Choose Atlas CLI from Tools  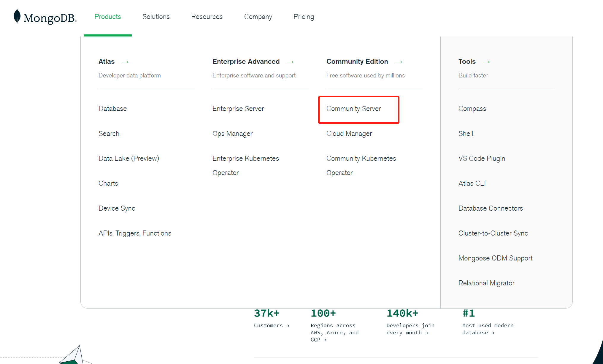pos(472,183)
